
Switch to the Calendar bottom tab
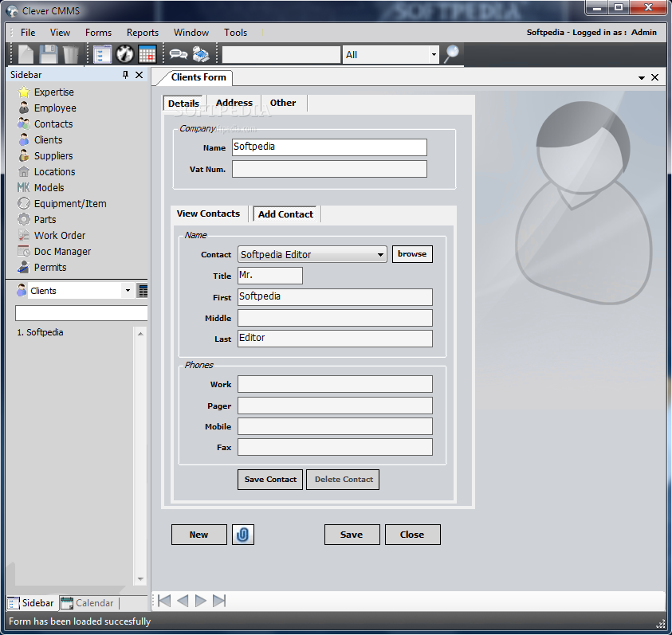[x=88, y=603]
